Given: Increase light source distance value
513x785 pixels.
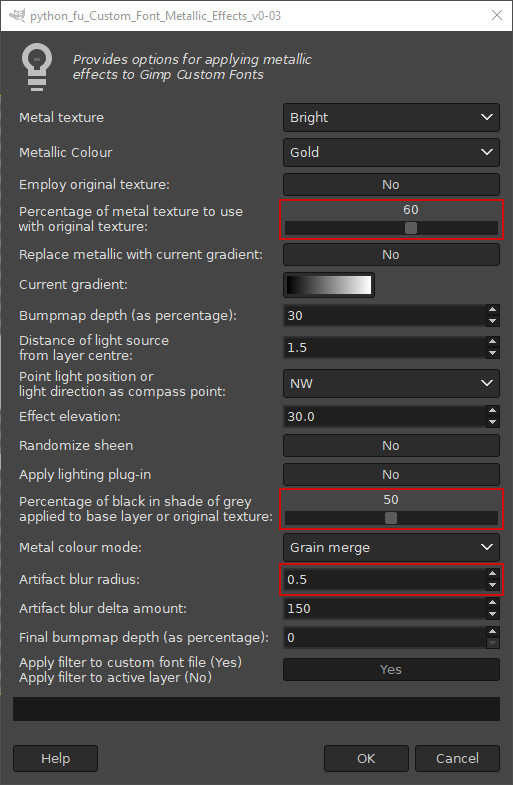Looking at the screenshot, I should pos(493,342).
